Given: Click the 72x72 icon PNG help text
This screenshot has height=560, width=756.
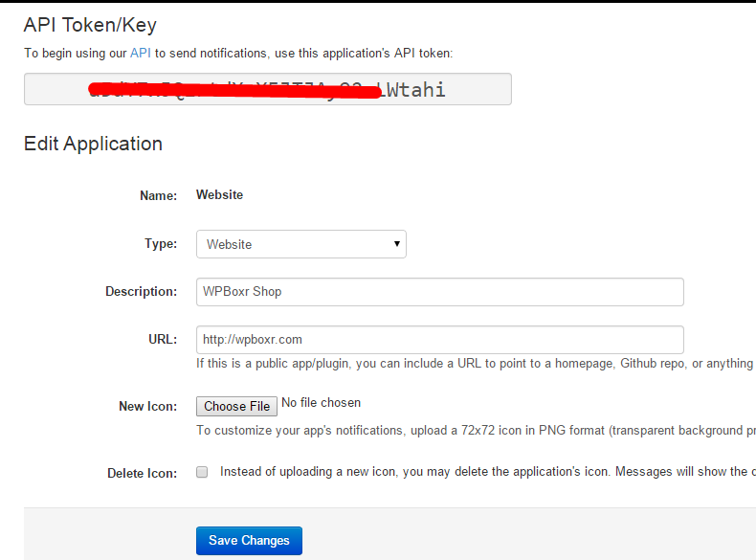Looking at the screenshot, I should click(x=476, y=430).
